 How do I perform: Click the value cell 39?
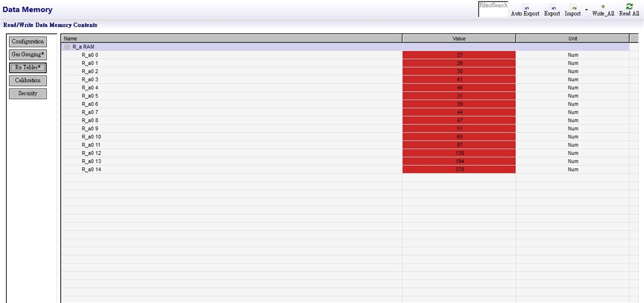pyautogui.click(x=459, y=104)
